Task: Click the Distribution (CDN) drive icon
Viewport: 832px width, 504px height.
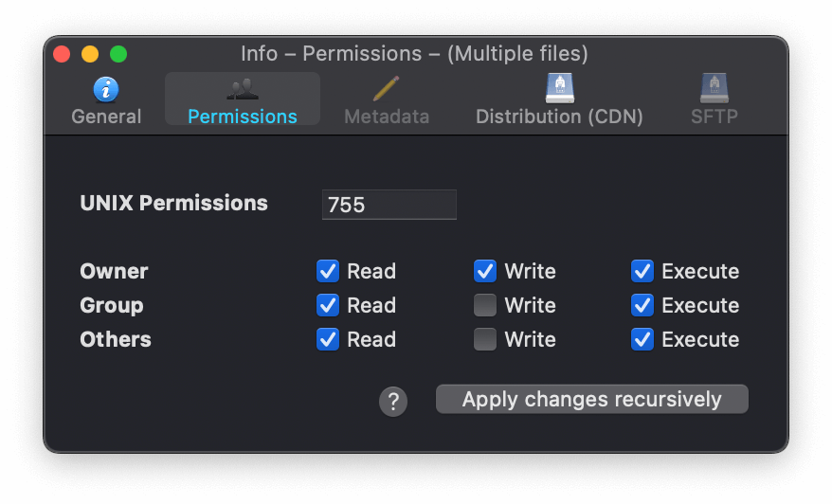Action: click(x=559, y=88)
